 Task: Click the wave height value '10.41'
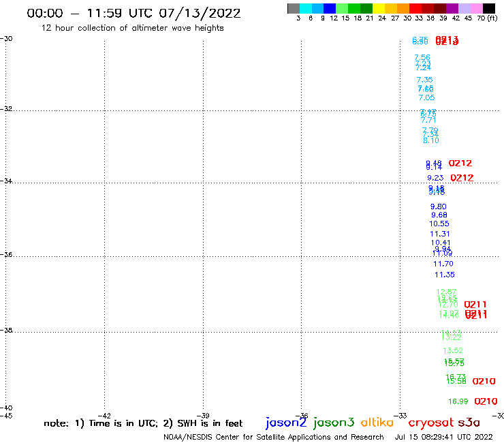coord(441,243)
